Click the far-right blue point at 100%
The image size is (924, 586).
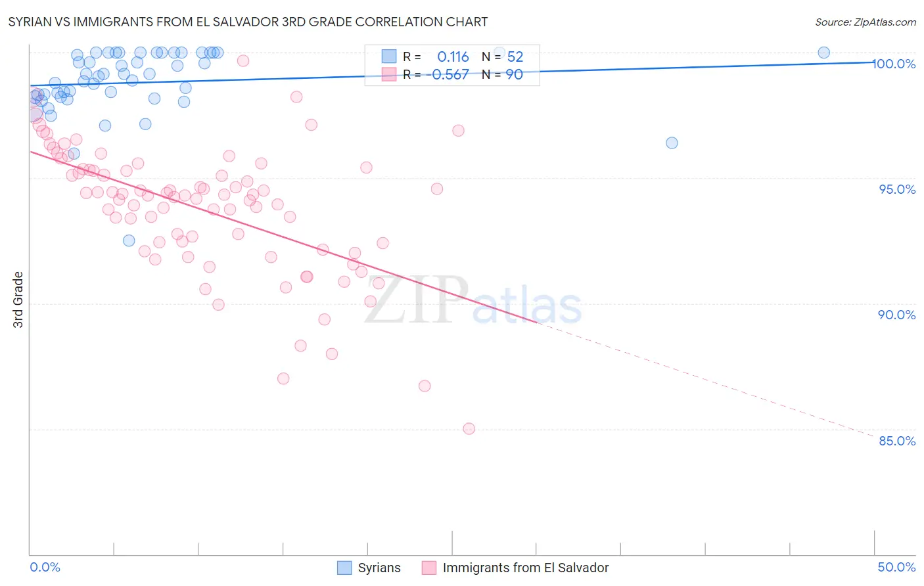click(823, 53)
